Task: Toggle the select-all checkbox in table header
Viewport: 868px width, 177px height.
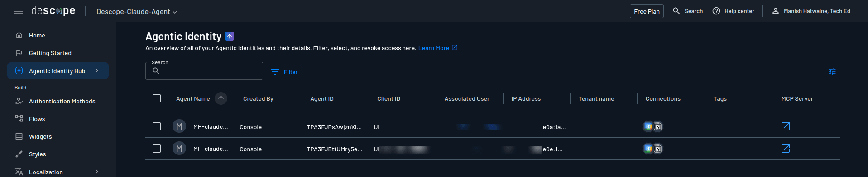Action: (157, 98)
